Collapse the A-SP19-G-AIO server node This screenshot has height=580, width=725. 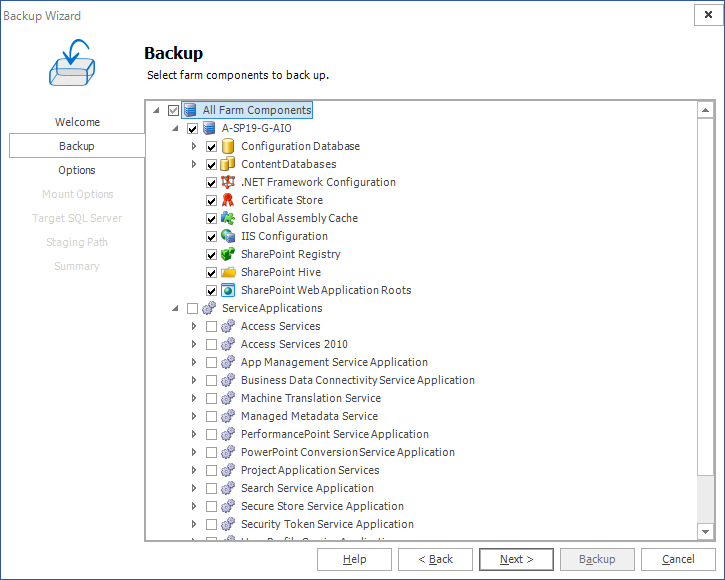tap(175, 128)
